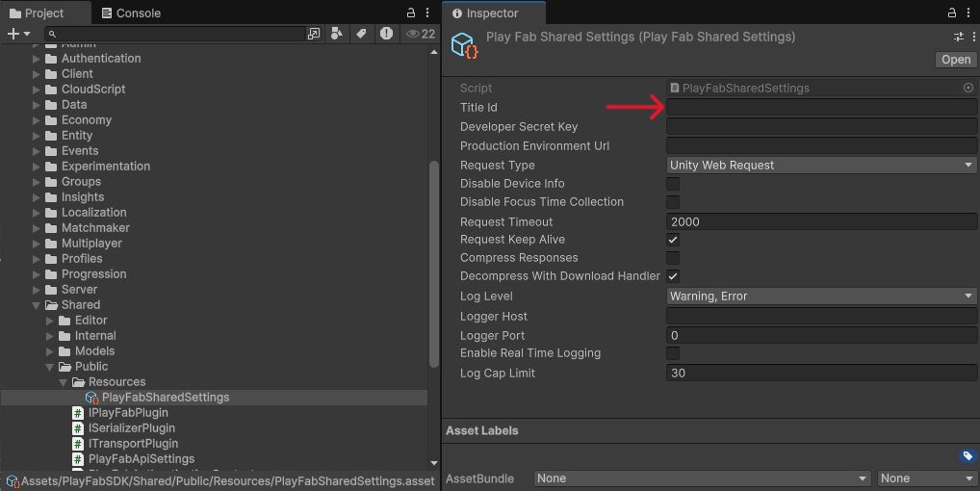Click the Project panel vertical scrollbar

click(434, 264)
